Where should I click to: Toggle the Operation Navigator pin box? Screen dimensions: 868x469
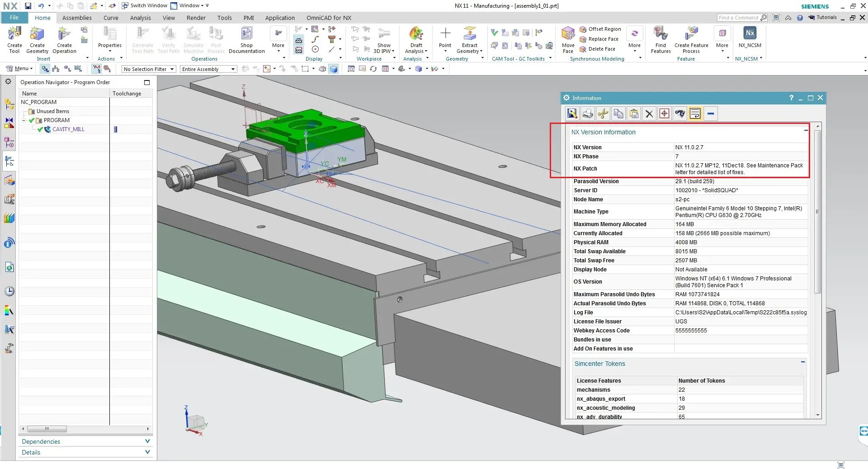click(x=147, y=82)
